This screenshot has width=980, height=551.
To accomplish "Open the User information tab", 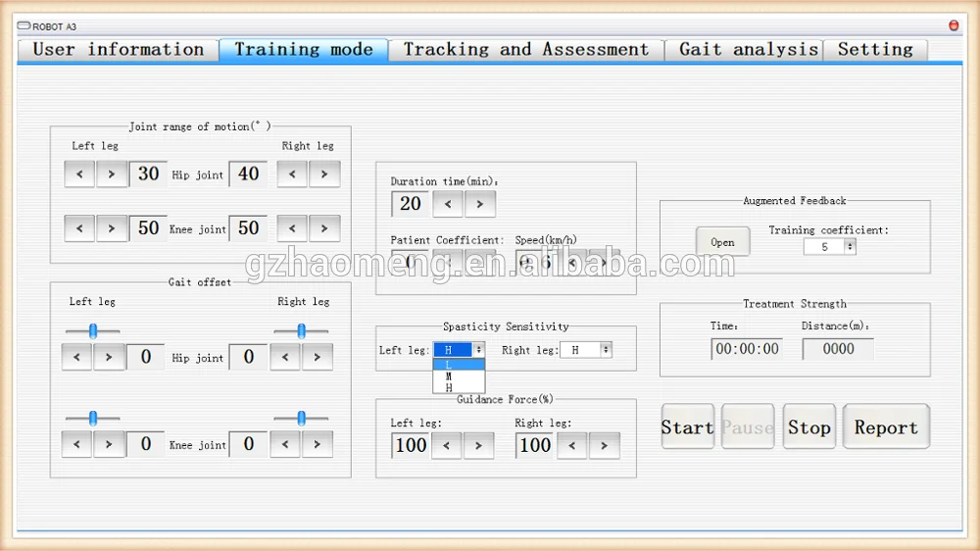I will point(118,50).
